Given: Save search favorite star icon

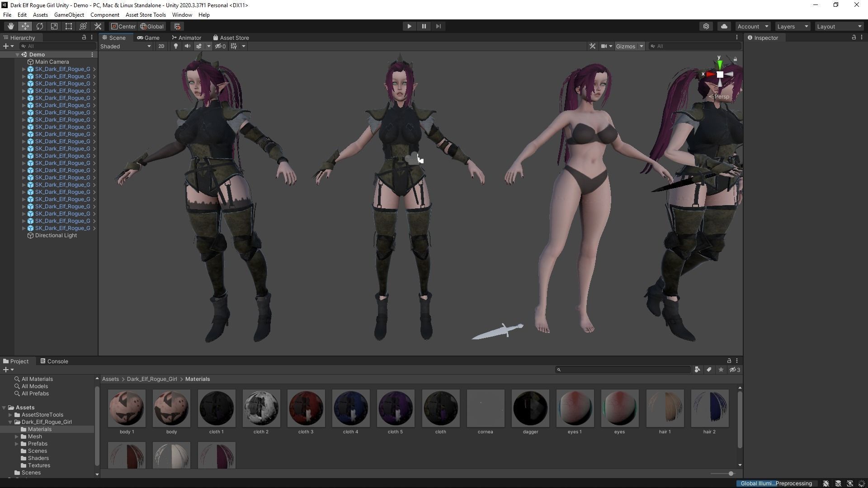Looking at the screenshot, I should (x=721, y=370).
